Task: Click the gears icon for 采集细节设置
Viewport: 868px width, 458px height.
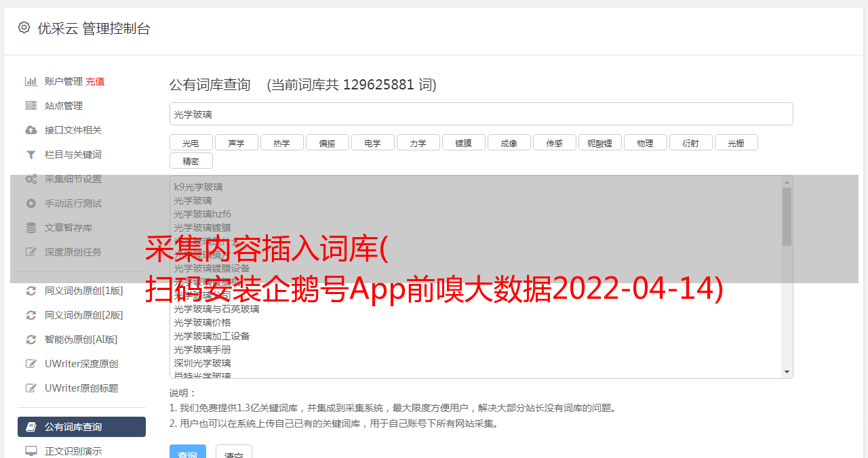Action: point(31,179)
